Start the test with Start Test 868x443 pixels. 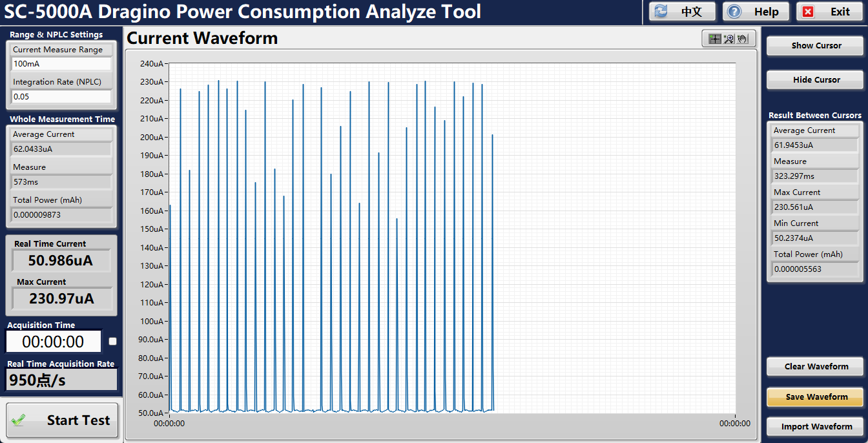pyautogui.click(x=62, y=420)
